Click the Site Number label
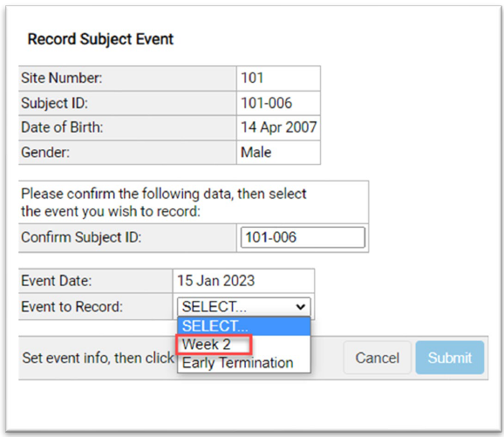This screenshot has width=504, height=437. [x=62, y=78]
